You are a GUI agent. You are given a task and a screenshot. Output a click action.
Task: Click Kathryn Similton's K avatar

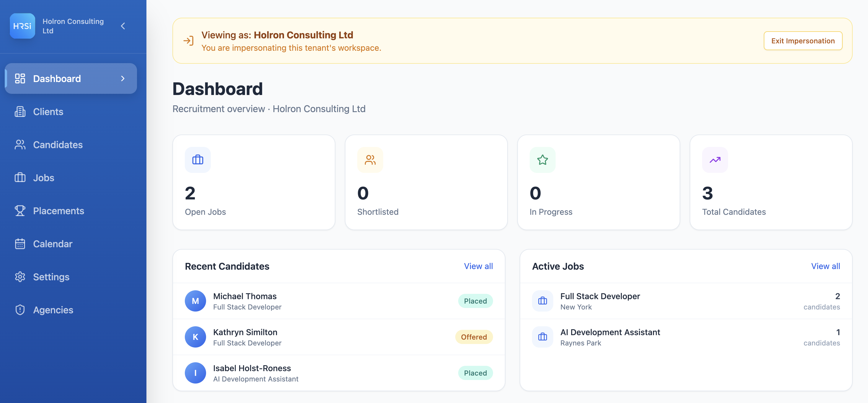[195, 337]
